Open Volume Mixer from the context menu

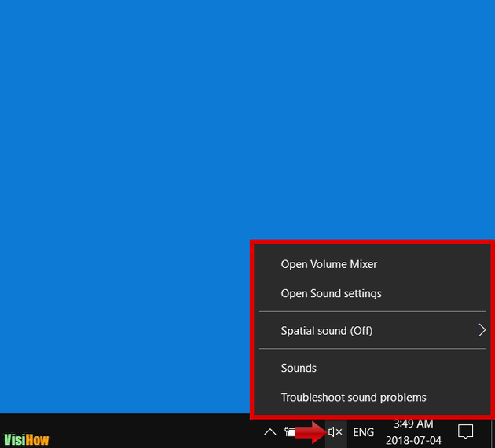[329, 264]
